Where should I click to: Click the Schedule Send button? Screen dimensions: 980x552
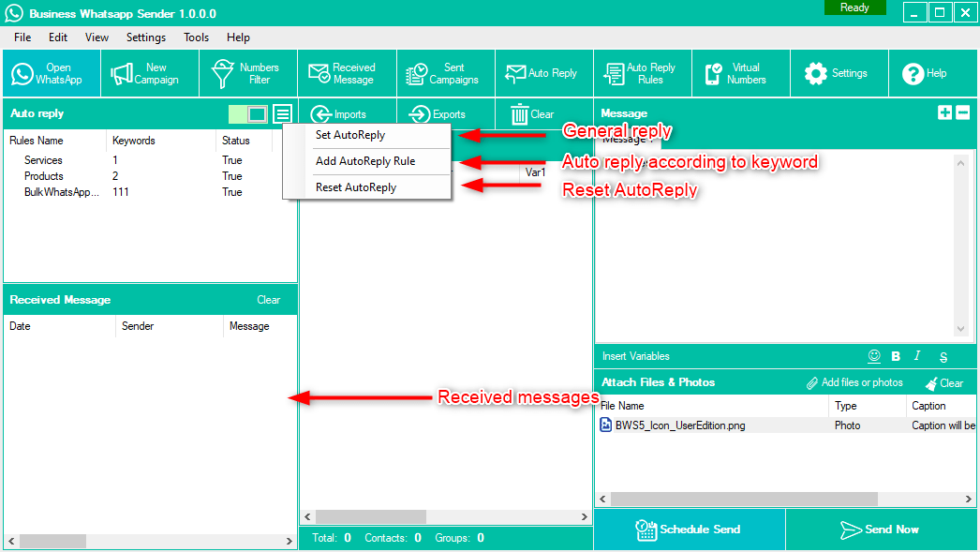coord(689,530)
